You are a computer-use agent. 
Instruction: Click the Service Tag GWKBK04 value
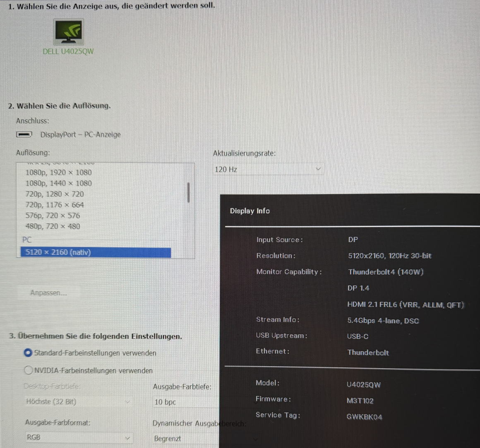(364, 417)
